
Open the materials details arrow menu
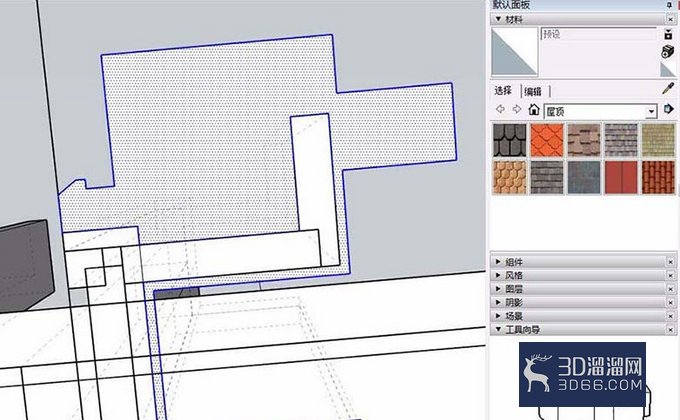[668, 109]
